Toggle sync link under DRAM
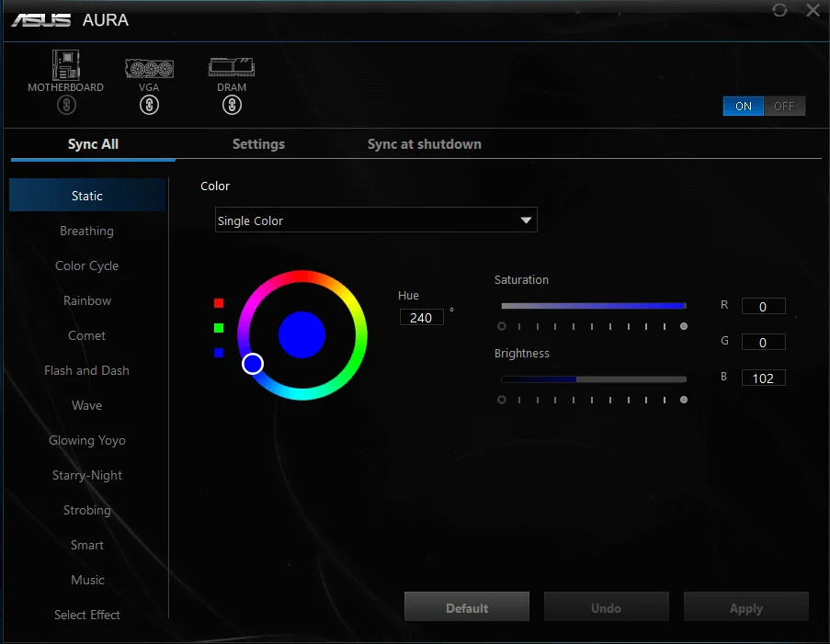Screen dimensions: 830x644 pos(232,106)
